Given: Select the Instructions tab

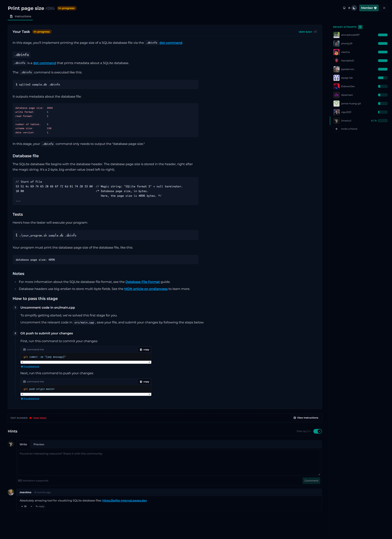Looking at the screenshot, I should [20, 16].
